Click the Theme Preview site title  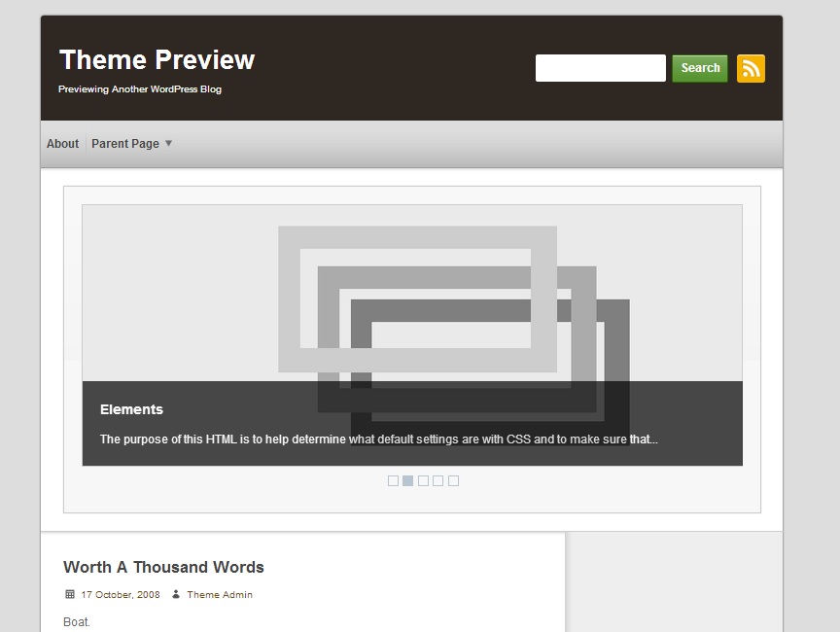click(x=157, y=60)
